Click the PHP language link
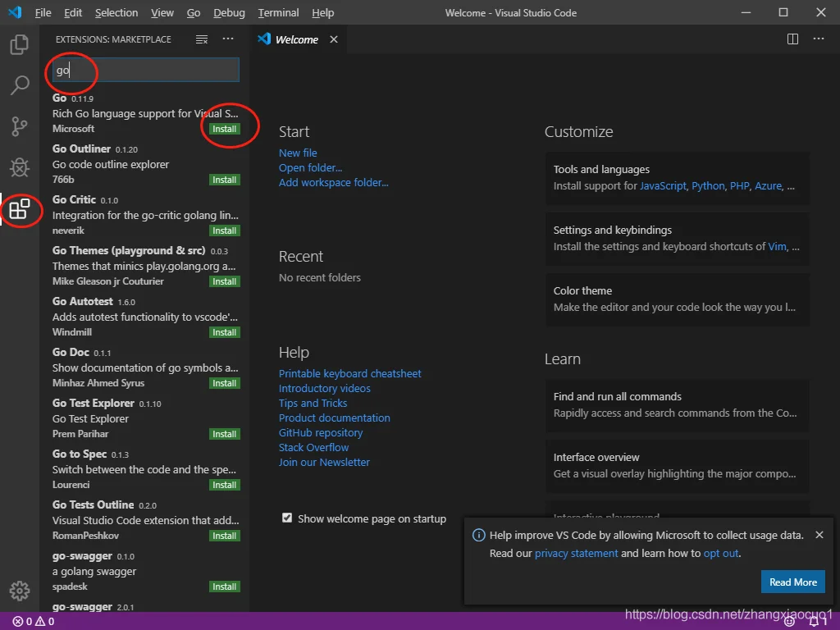The width and height of the screenshot is (840, 630). (739, 186)
